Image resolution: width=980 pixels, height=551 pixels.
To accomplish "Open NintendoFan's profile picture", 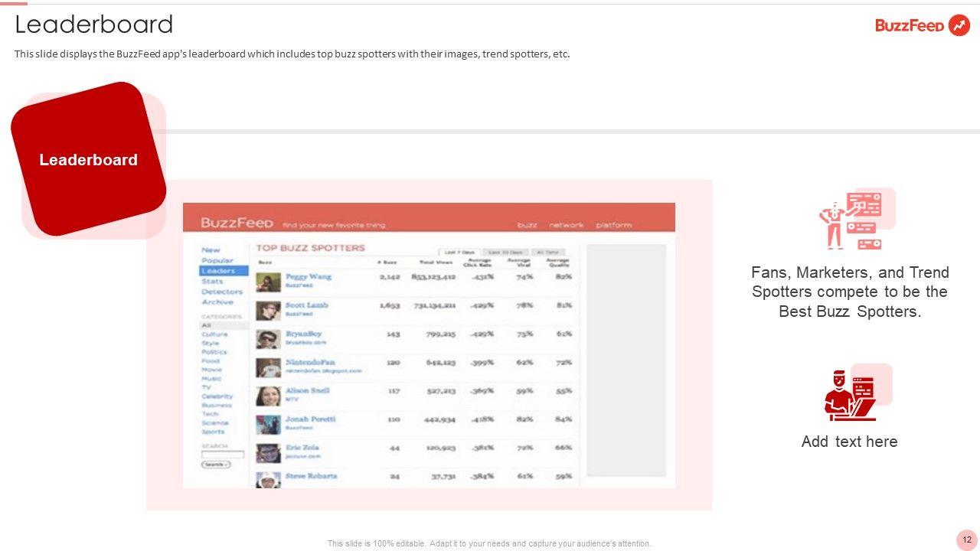I will click(x=268, y=367).
